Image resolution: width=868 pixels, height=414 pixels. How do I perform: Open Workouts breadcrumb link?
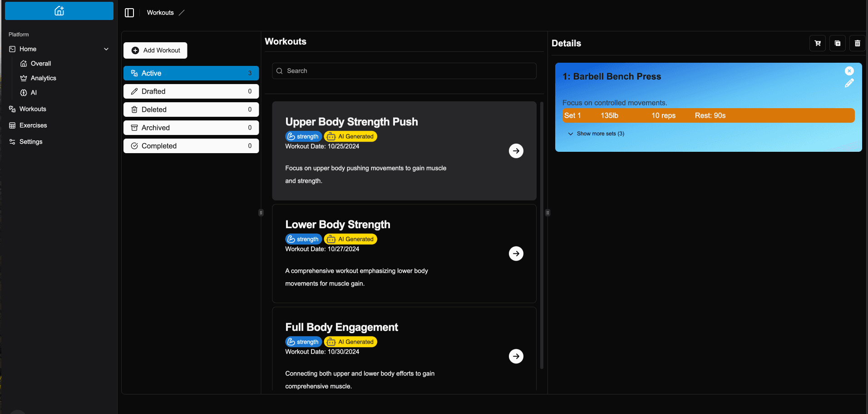click(x=160, y=13)
